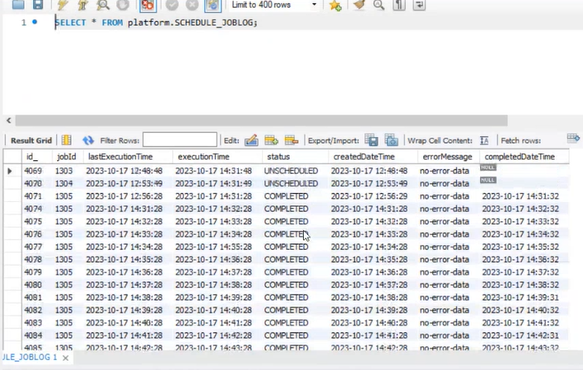The width and height of the screenshot is (583, 370).
Task: Click the completedDateTime column header
Action: (524, 157)
